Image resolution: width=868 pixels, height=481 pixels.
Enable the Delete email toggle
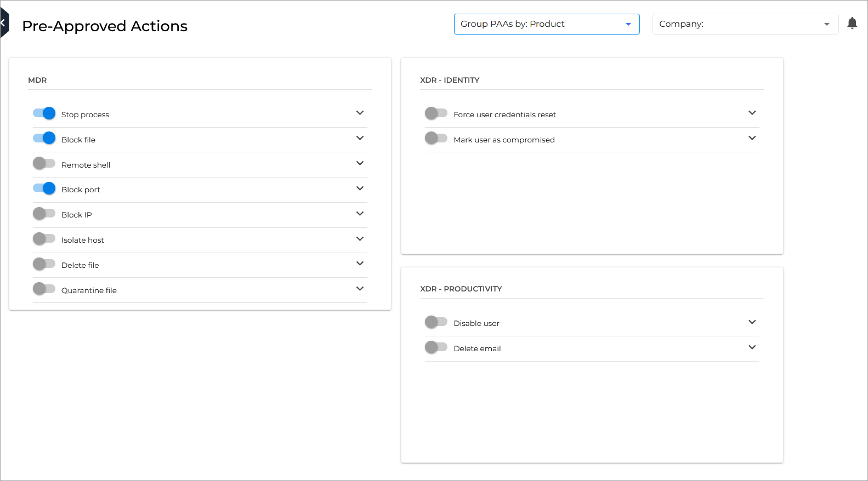click(x=436, y=347)
